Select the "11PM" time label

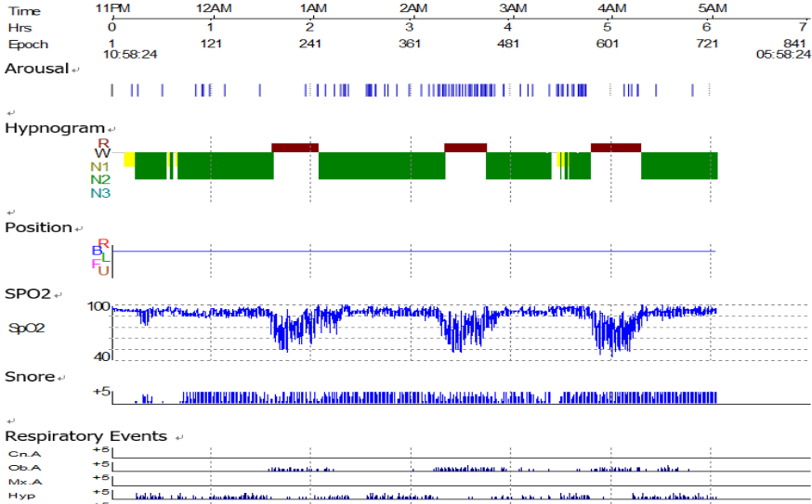coord(112,8)
